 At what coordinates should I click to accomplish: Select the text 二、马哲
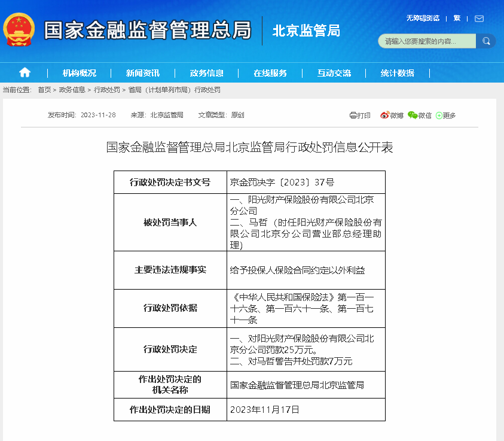pos(249,222)
